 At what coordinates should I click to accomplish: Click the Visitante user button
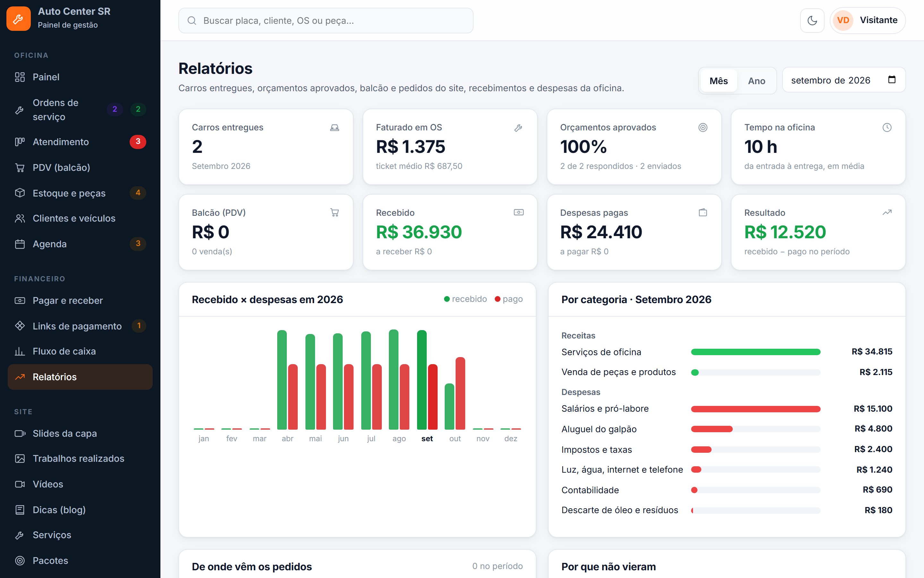[x=868, y=20]
